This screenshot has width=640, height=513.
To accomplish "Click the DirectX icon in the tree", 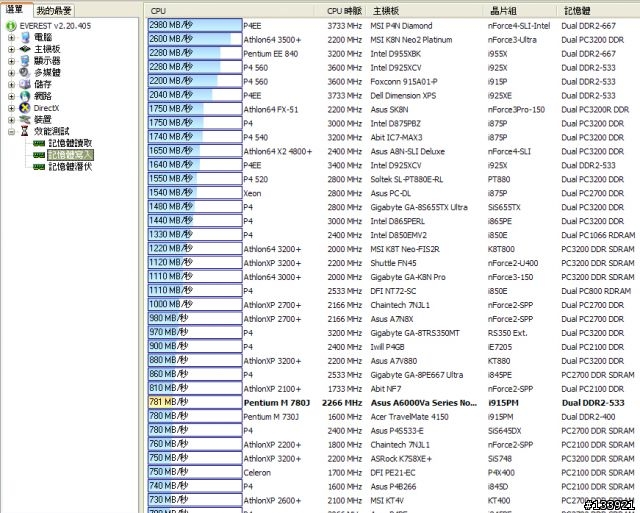I will click(25, 108).
